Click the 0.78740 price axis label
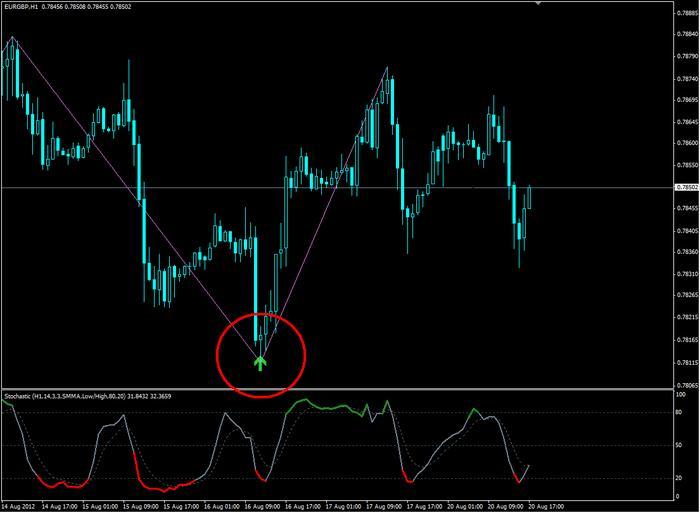The image size is (700, 513). [688, 78]
